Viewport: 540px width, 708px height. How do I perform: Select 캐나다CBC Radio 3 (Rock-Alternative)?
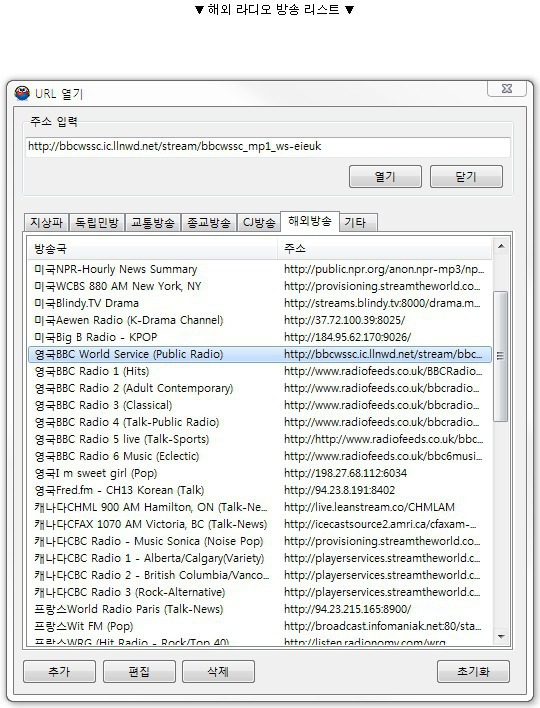[259, 592]
